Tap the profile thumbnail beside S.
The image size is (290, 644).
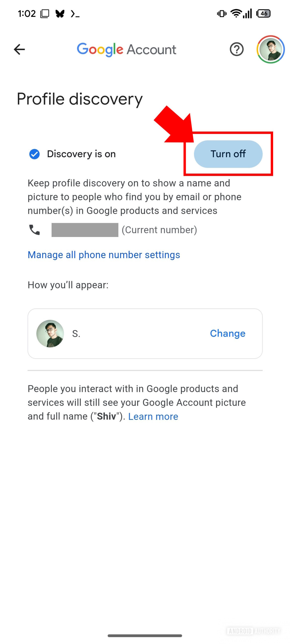click(50, 334)
